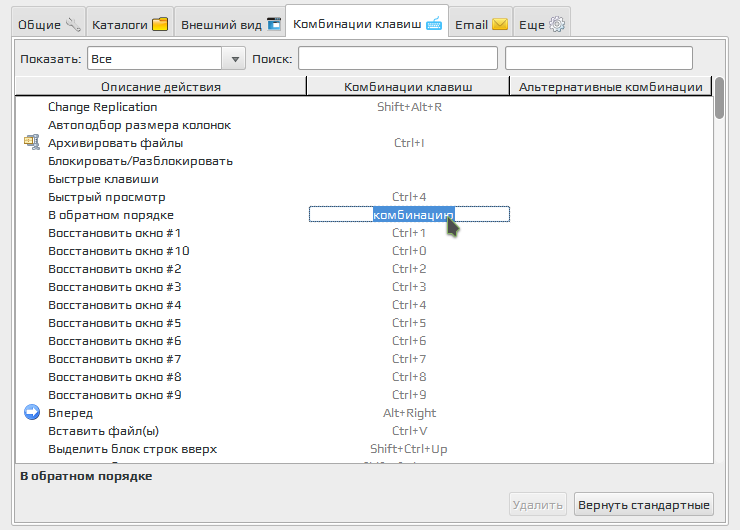Sort by Описание действия column header
This screenshot has height=530, width=740.
point(161,87)
